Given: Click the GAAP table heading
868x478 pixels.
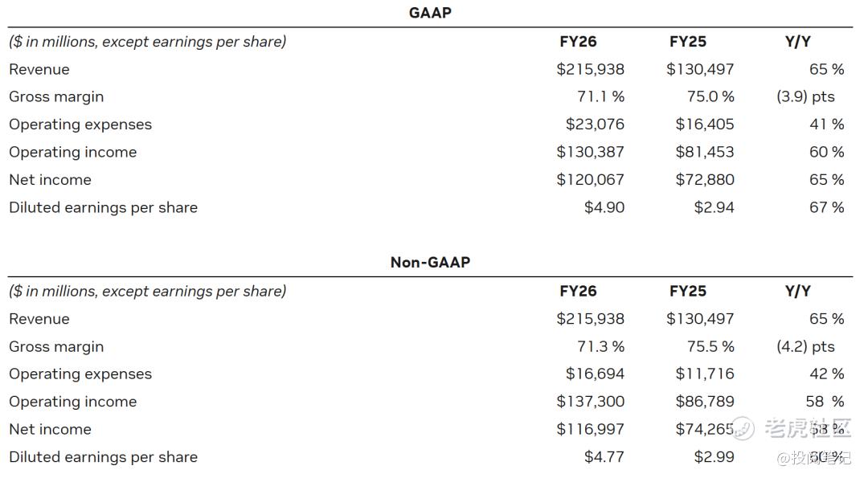Looking at the screenshot, I should point(430,13).
